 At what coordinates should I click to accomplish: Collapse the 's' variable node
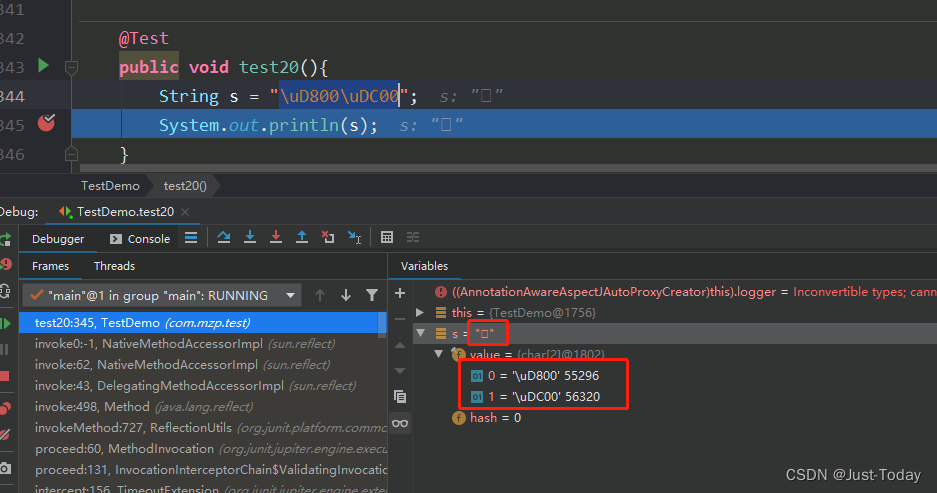click(420, 333)
